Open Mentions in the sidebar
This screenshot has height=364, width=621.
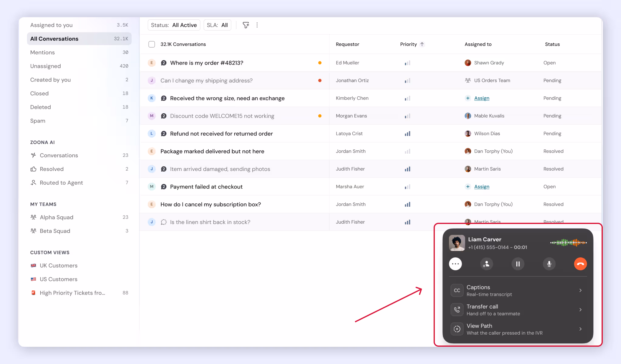(79, 52)
